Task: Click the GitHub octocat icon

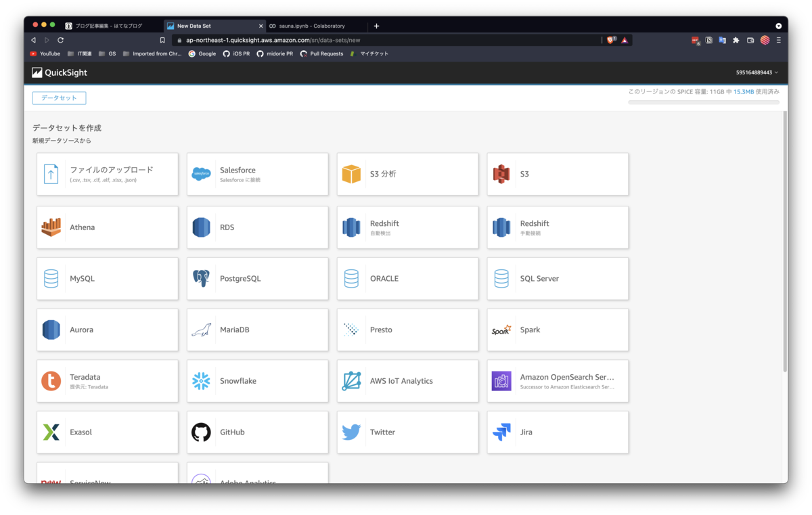Action: pos(202,432)
